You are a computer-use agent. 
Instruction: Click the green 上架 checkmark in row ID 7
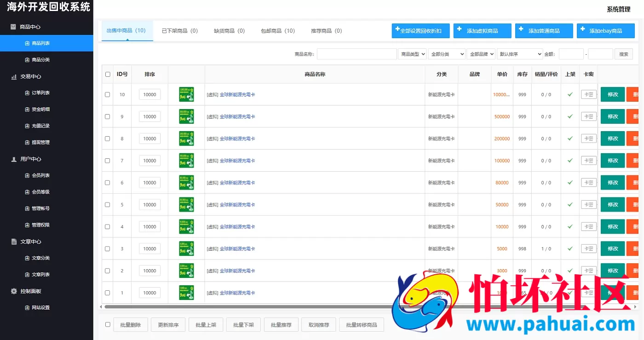point(570,161)
